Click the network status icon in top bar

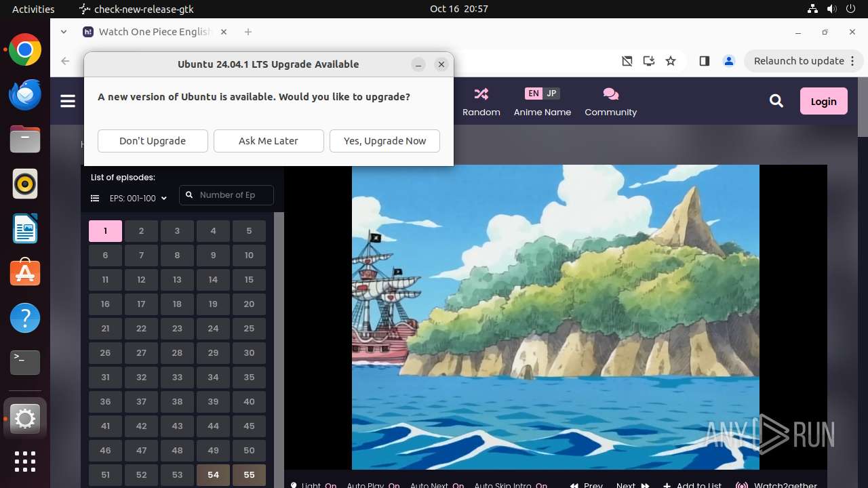(812, 9)
